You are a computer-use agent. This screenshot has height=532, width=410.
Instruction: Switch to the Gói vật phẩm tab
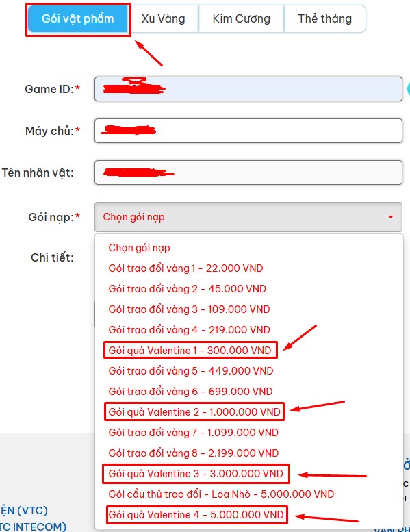tap(77, 19)
